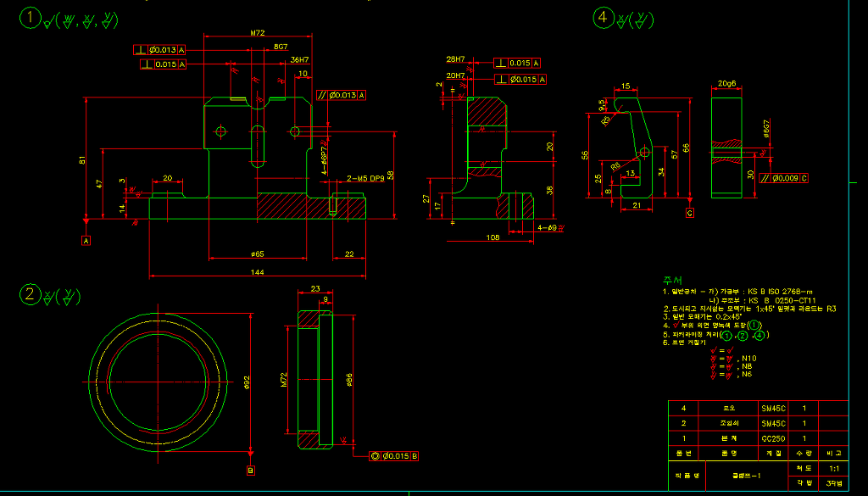Select the perpendicularity frame reading ø0.013 A
Screen dimensions: 868x496
(159, 50)
